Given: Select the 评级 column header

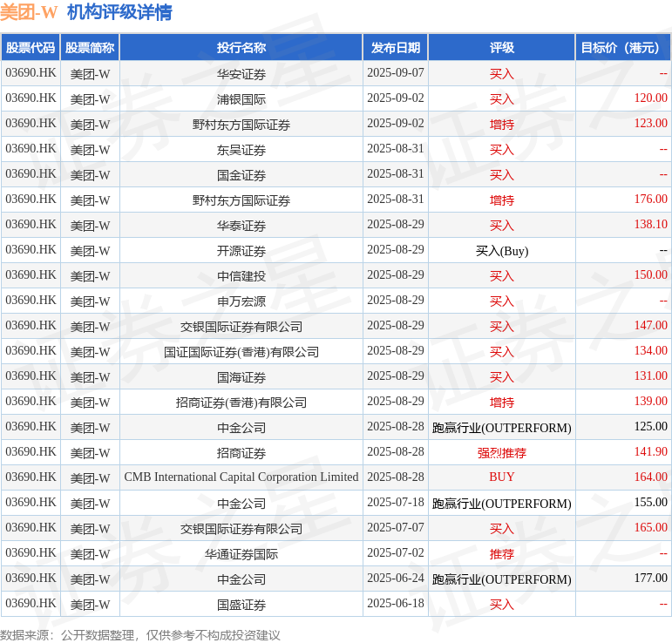Looking at the screenshot, I should point(502,48).
